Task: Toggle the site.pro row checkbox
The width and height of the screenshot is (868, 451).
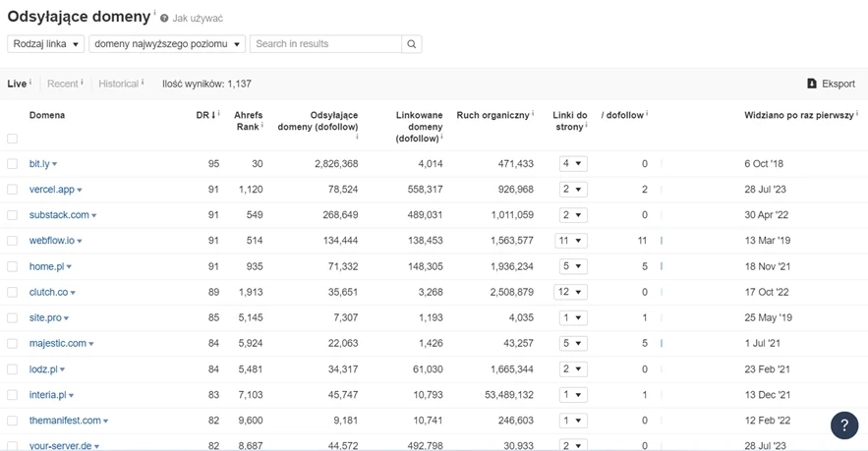Action: point(12,318)
